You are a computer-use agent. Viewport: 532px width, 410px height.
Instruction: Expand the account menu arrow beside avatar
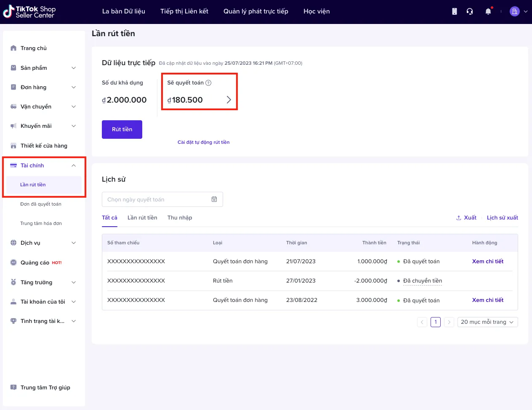click(x=526, y=12)
